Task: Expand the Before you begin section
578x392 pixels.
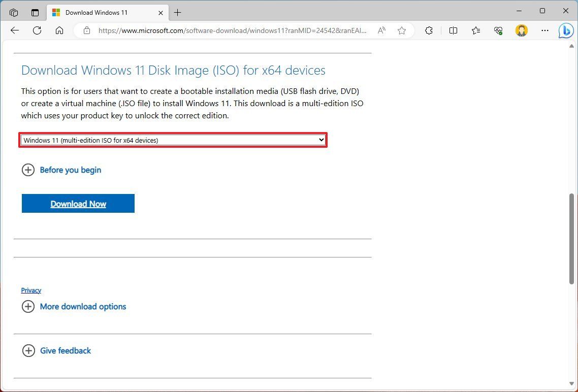Action: [61, 170]
